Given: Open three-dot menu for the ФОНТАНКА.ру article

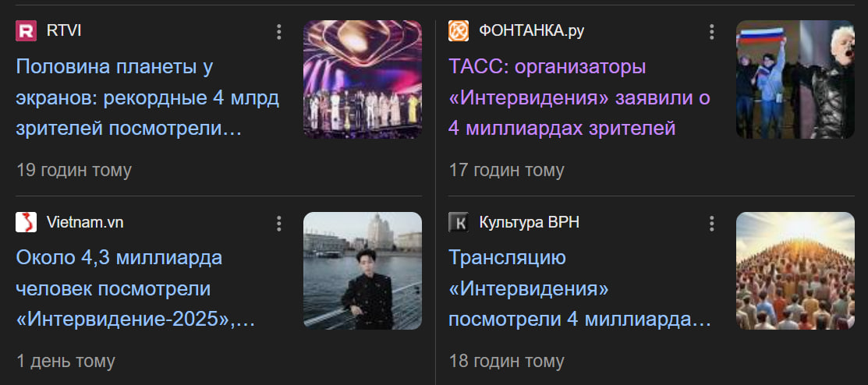Looking at the screenshot, I should (711, 31).
